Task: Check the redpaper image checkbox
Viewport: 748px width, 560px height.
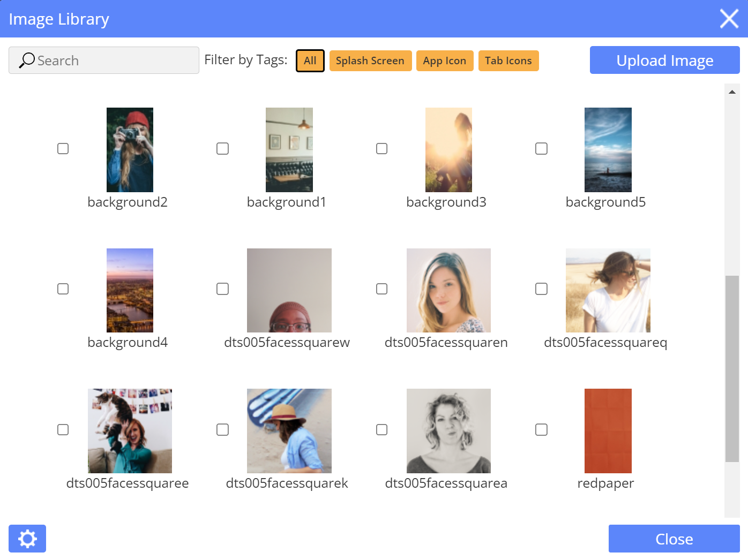Action: tap(541, 429)
